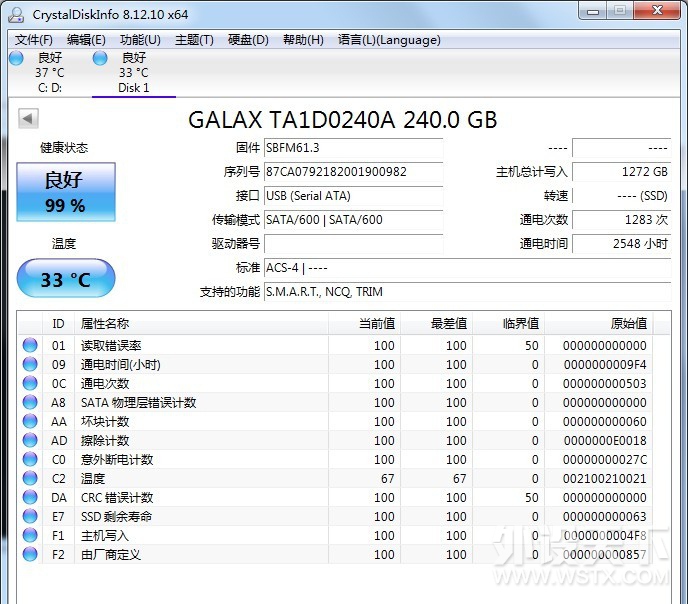Click the 属性名称 column header

pyautogui.click(x=201, y=324)
